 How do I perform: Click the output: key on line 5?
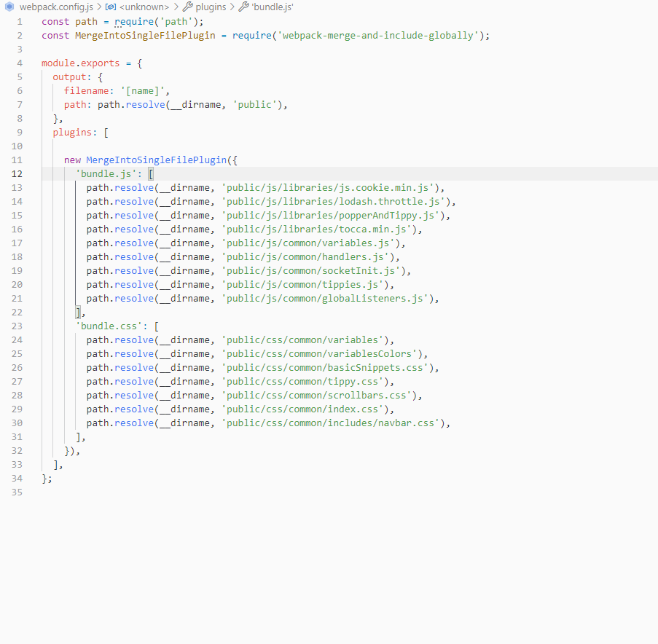(71, 77)
